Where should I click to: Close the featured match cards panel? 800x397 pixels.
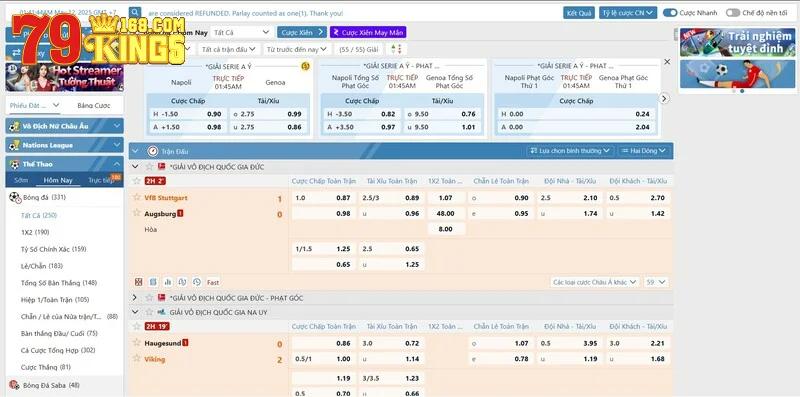pyautogui.click(x=667, y=62)
